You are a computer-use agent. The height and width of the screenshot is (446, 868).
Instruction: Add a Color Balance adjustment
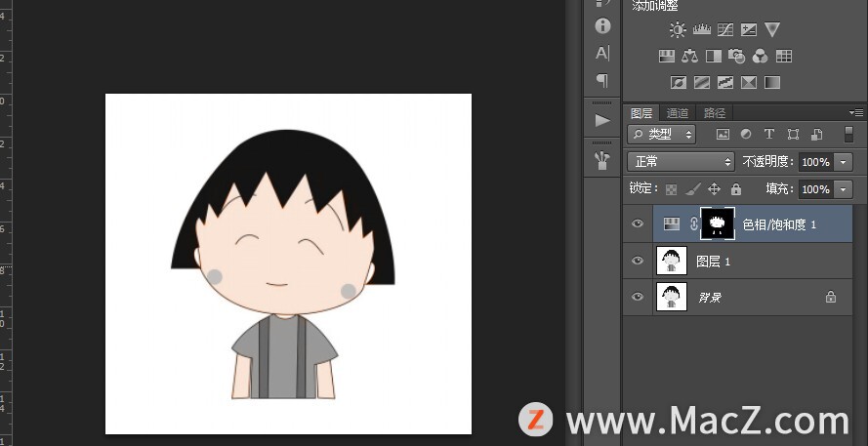pyautogui.click(x=689, y=56)
